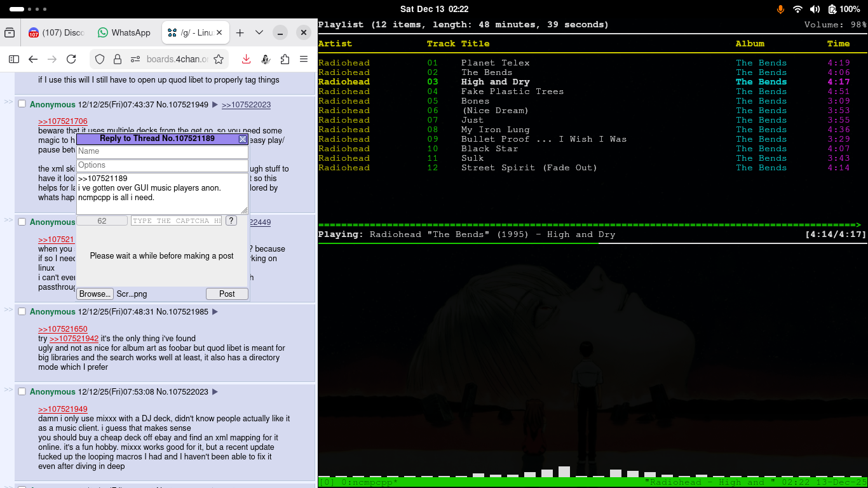The height and width of the screenshot is (488, 868).
Task: Reload the current 4chan page
Action: point(71,59)
